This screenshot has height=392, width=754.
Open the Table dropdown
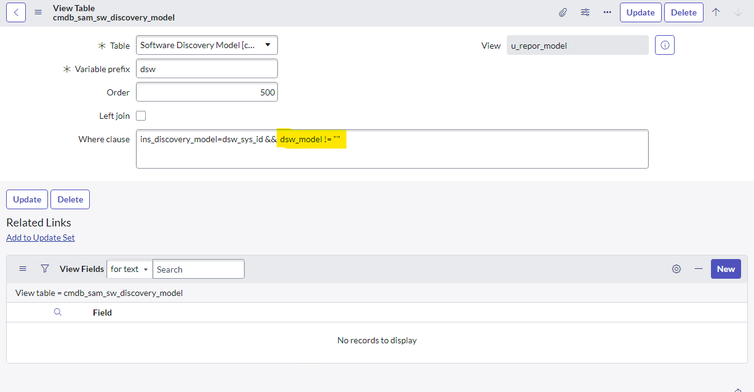tap(207, 45)
